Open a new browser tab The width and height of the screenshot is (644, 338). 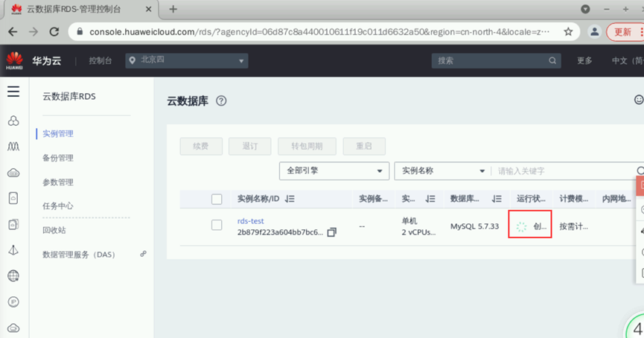173,9
